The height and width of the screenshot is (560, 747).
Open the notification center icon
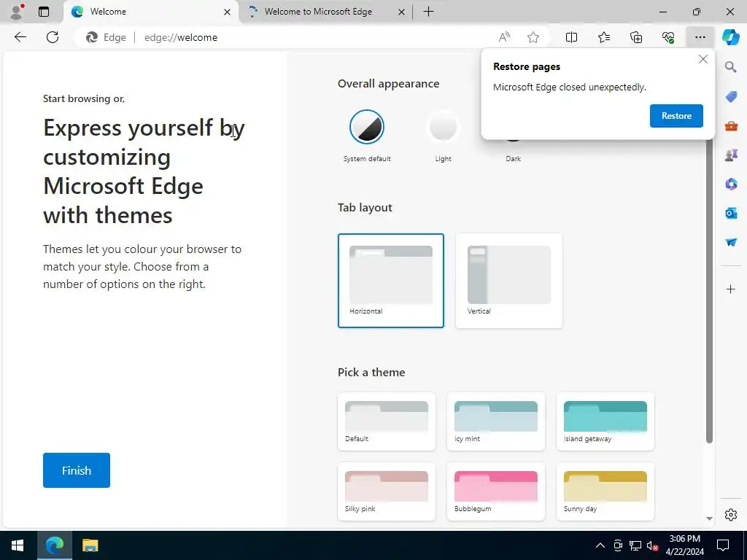(x=723, y=545)
